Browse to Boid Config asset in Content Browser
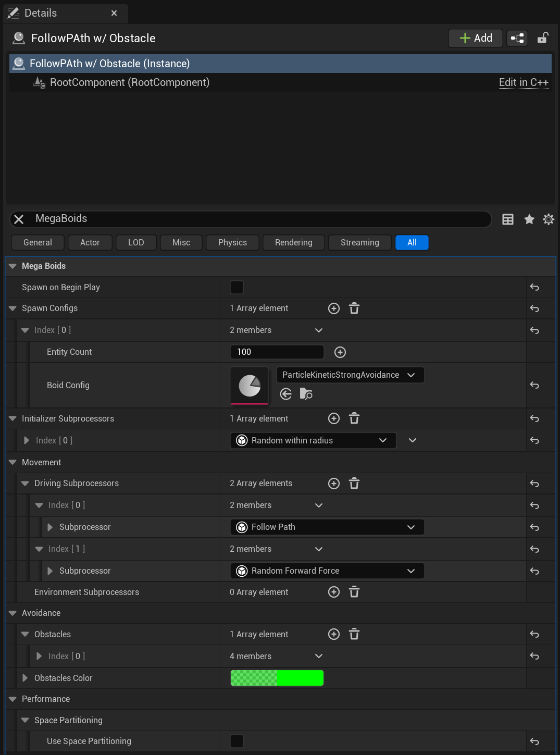 coord(306,394)
